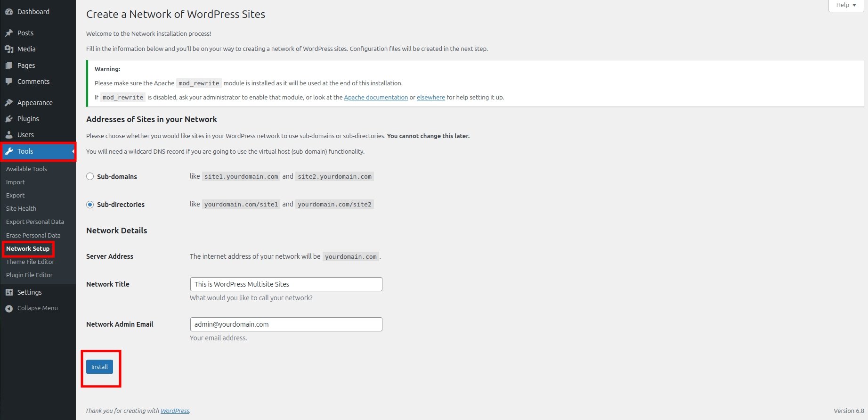Click the Plugins plug icon
This screenshot has height=420, width=868.
click(9, 119)
